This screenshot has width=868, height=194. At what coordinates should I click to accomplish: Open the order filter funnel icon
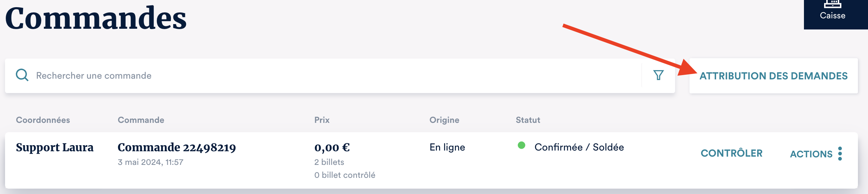[x=658, y=75]
